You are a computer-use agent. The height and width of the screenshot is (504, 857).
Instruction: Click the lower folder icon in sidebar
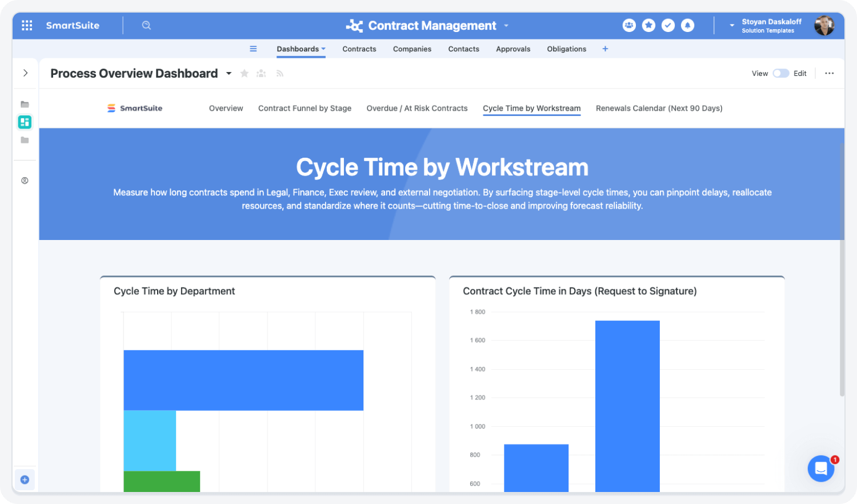pos(25,140)
